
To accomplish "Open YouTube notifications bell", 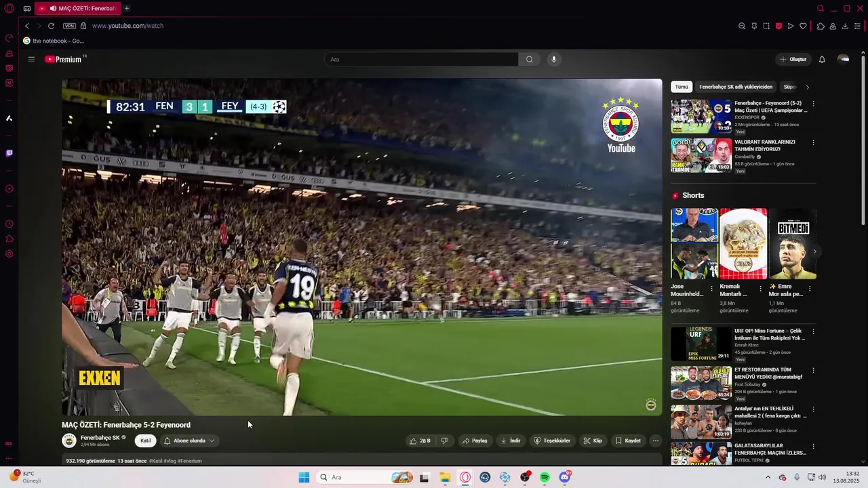I will coord(822,59).
